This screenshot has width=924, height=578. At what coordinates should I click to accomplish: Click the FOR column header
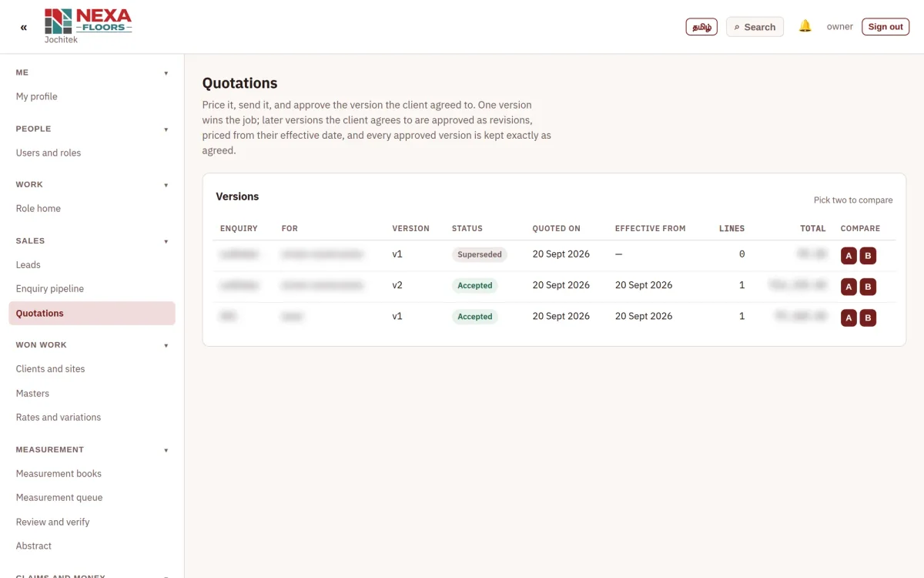click(290, 228)
